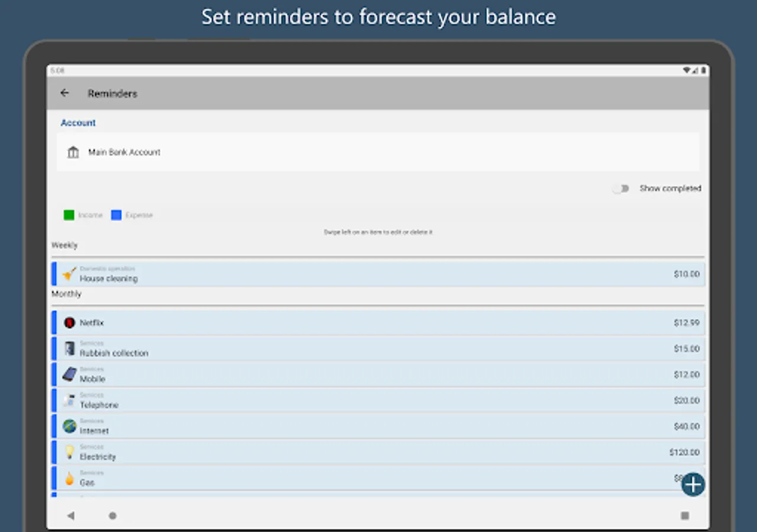Screen dimensions: 757x532
Task: Open the Telephone reminder
Action: coord(378,401)
